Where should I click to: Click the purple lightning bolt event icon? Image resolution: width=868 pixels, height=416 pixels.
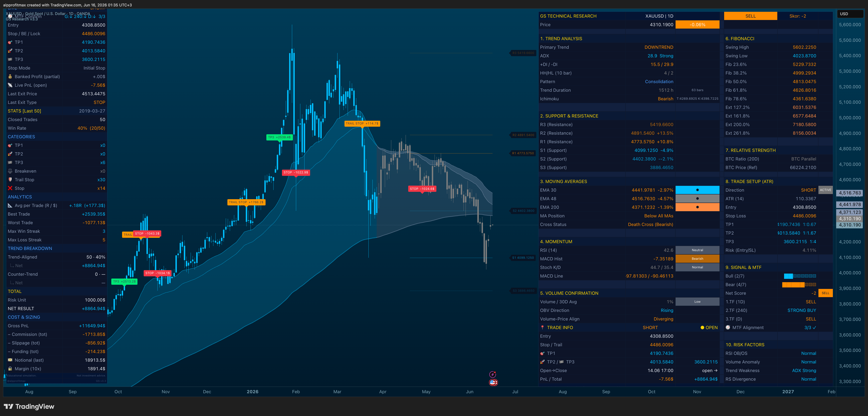(493, 374)
